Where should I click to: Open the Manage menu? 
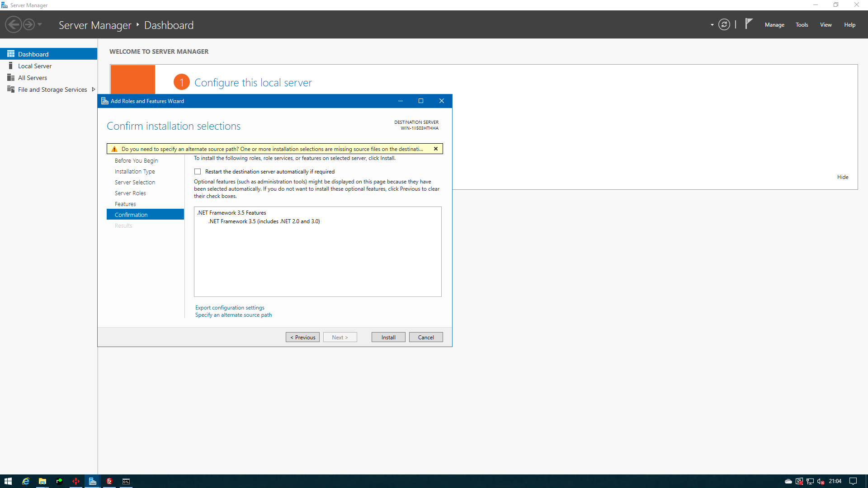click(x=774, y=25)
